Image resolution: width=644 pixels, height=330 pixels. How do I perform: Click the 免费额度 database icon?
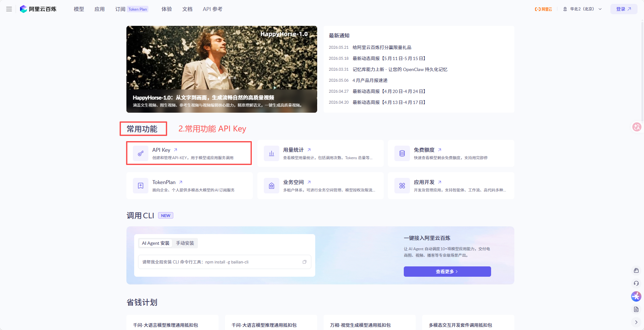point(402,153)
